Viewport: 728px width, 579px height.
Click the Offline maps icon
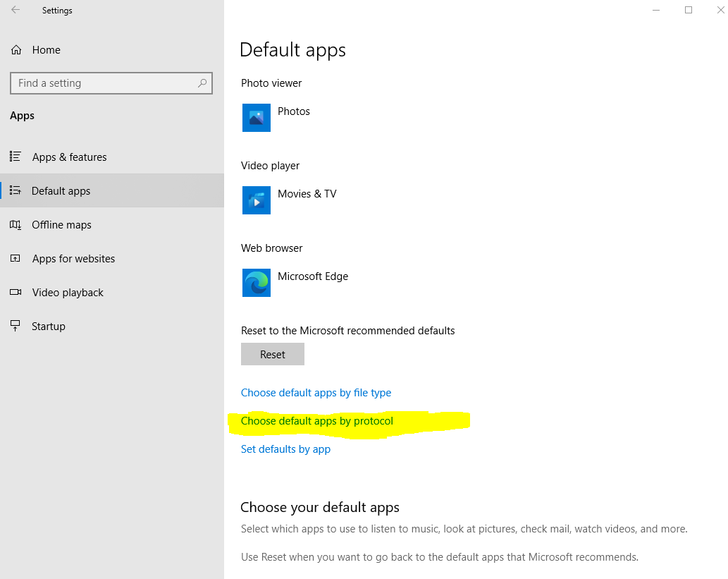click(16, 225)
